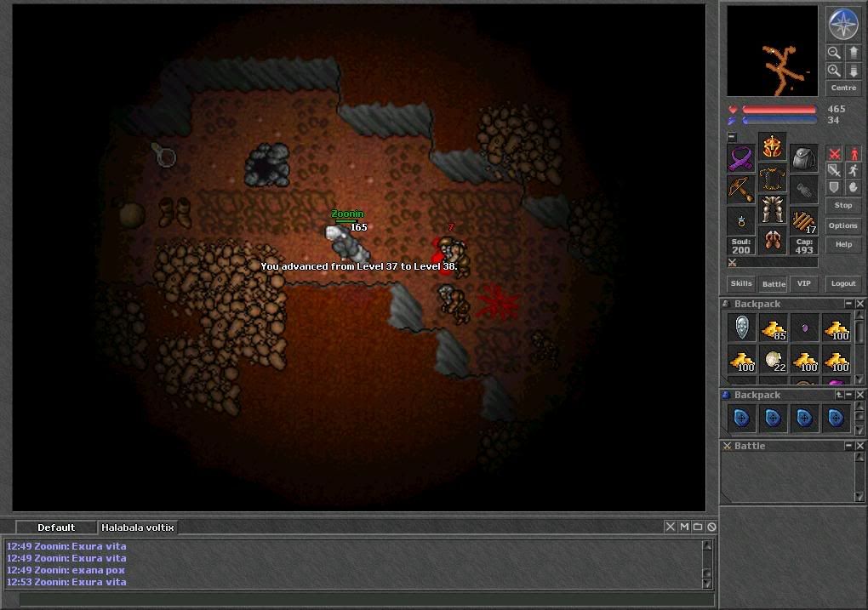Click the silver shield in backpack

coord(741,328)
